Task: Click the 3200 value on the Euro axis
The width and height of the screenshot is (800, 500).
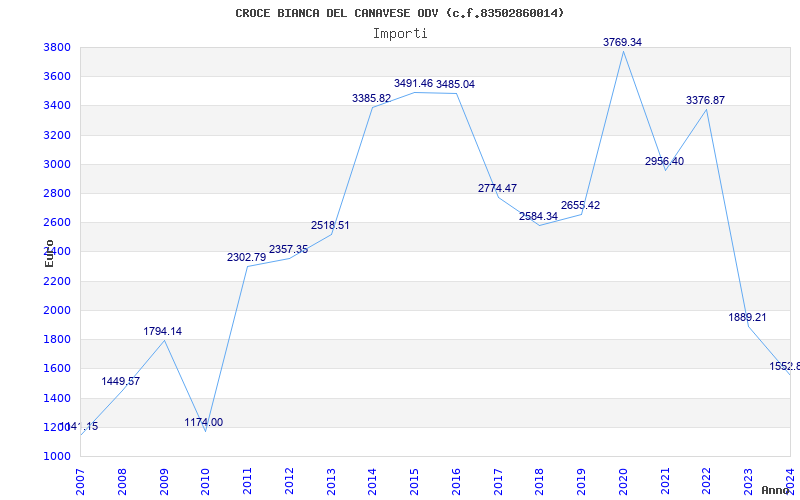Action: click(x=56, y=135)
